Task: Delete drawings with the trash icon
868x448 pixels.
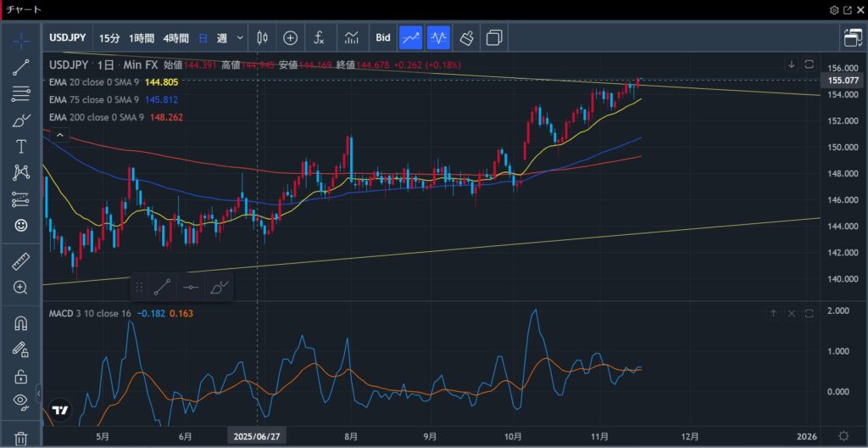Action: [21, 438]
